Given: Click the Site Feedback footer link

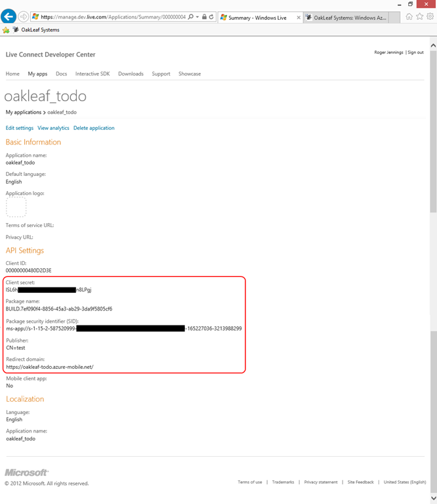Looking at the screenshot, I should click(x=360, y=482).
